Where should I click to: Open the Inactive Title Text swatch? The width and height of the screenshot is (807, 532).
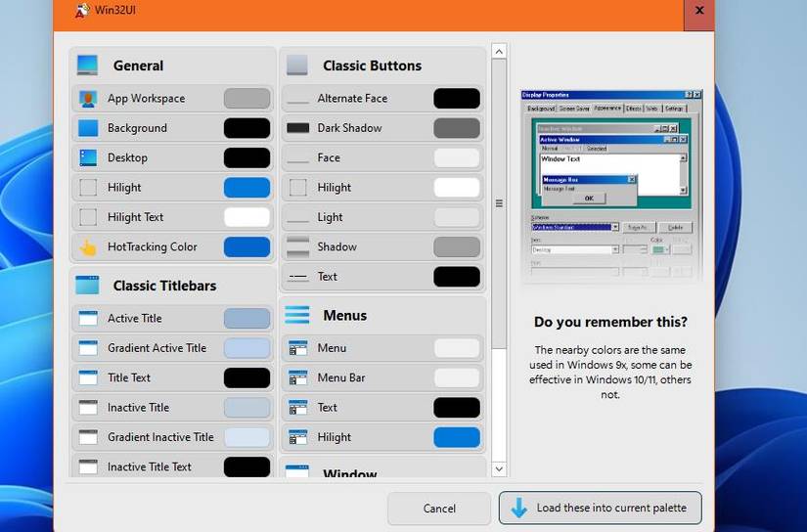(247, 466)
